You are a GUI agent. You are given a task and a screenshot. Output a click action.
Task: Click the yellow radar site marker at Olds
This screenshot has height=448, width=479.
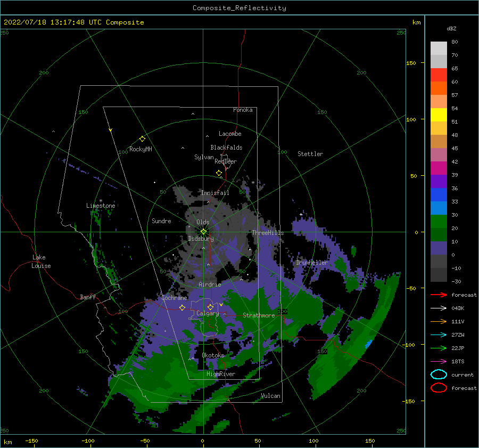click(x=203, y=232)
